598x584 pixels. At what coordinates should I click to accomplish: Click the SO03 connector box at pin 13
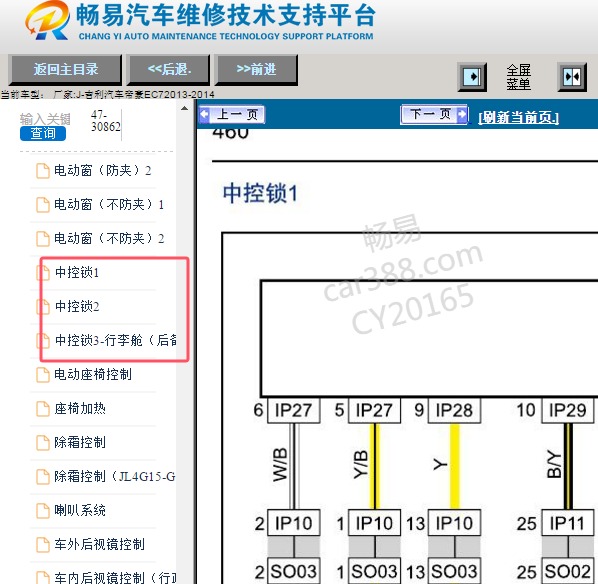coord(454,572)
